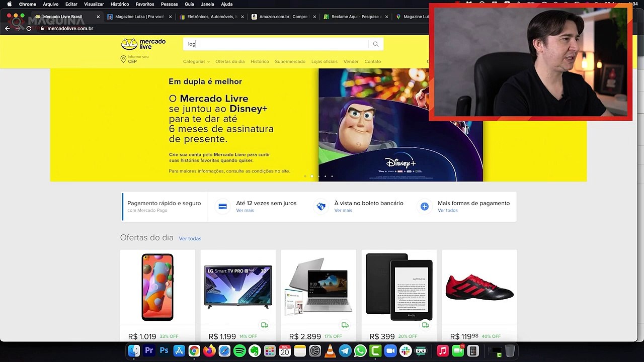Click Contato nav link

tap(373, 61)
